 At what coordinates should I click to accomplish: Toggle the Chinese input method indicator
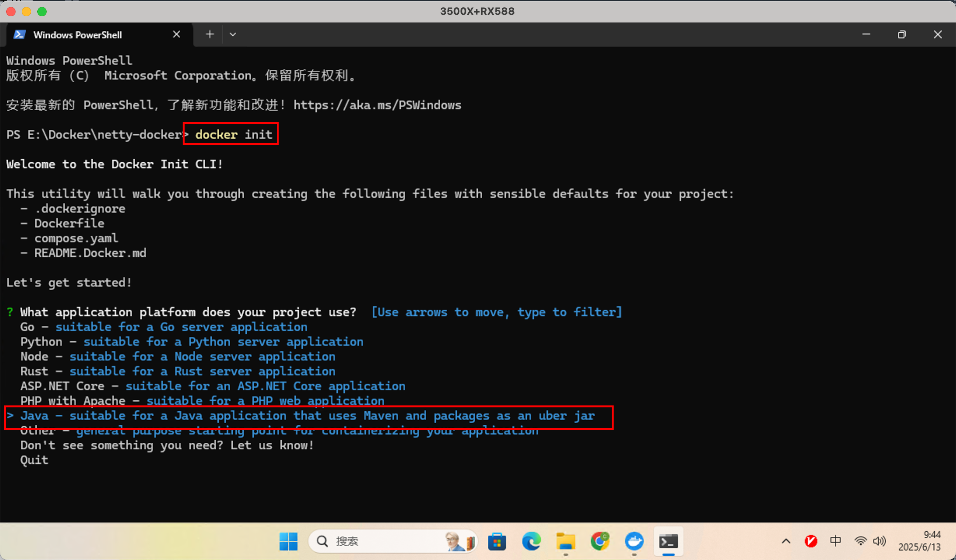pos(835,541)
